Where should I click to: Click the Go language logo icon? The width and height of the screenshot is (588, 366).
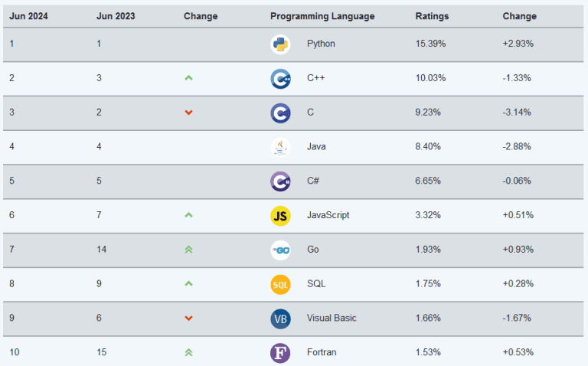(280, 250)
